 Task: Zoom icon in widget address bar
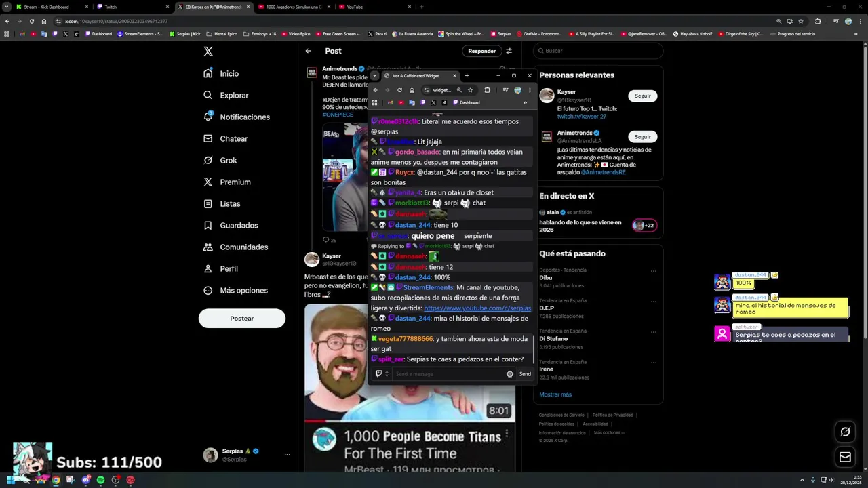pyautogui.click(x=459, y=90)
